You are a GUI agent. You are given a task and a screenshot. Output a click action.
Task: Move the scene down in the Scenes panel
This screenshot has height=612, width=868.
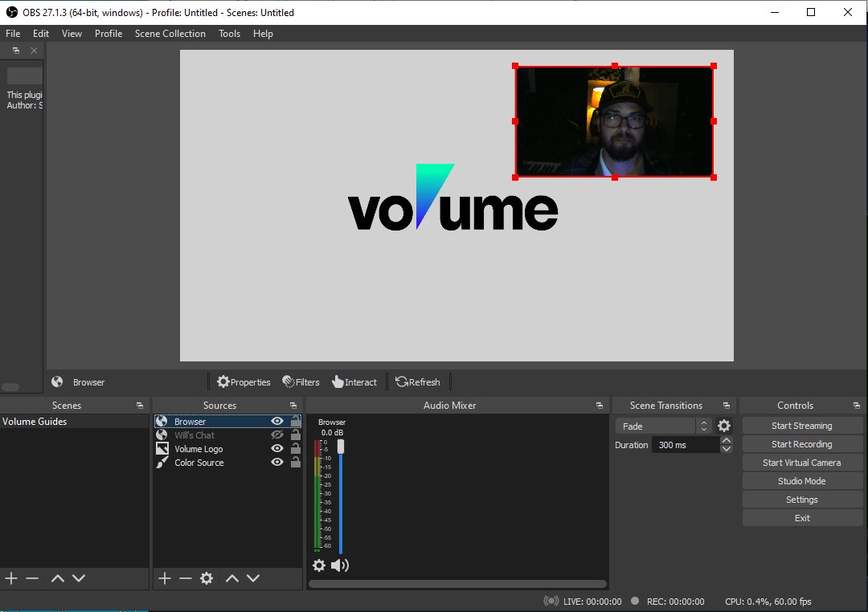(x=79, y=578)
